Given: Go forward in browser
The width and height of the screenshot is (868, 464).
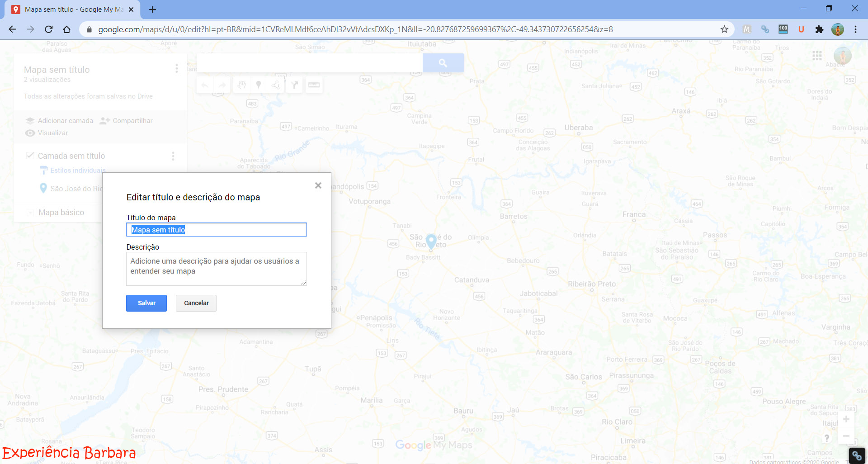Looking at the screenshot, I should pyautogui.click(x=30, y=29).
